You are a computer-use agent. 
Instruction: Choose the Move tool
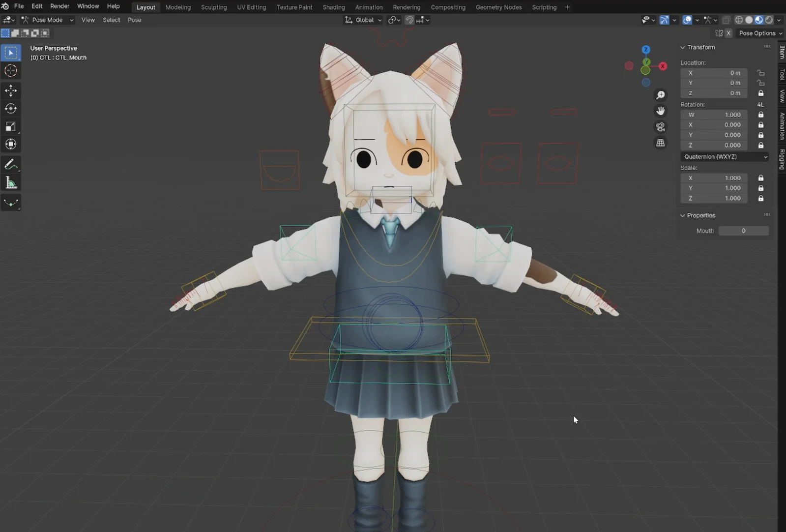tap(11, 90)
